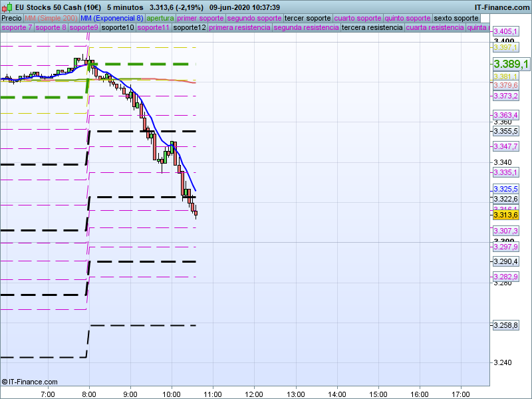This screenshot has width=532, height=399.
Task: Click the chart icon beside EU Stocks 50 title
Action: point(7,7)
